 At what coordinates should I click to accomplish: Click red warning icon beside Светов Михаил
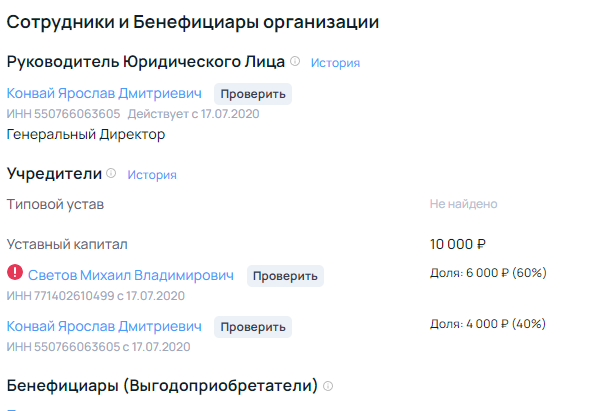15,272
